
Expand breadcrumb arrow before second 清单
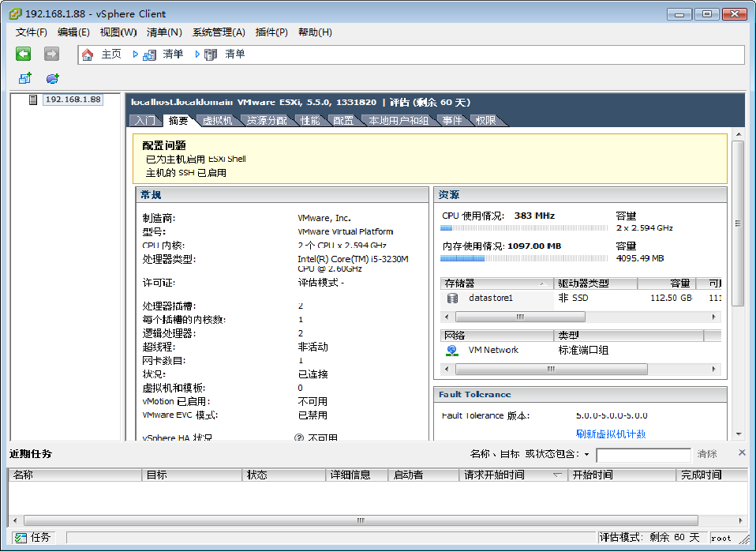coord(197,54)
